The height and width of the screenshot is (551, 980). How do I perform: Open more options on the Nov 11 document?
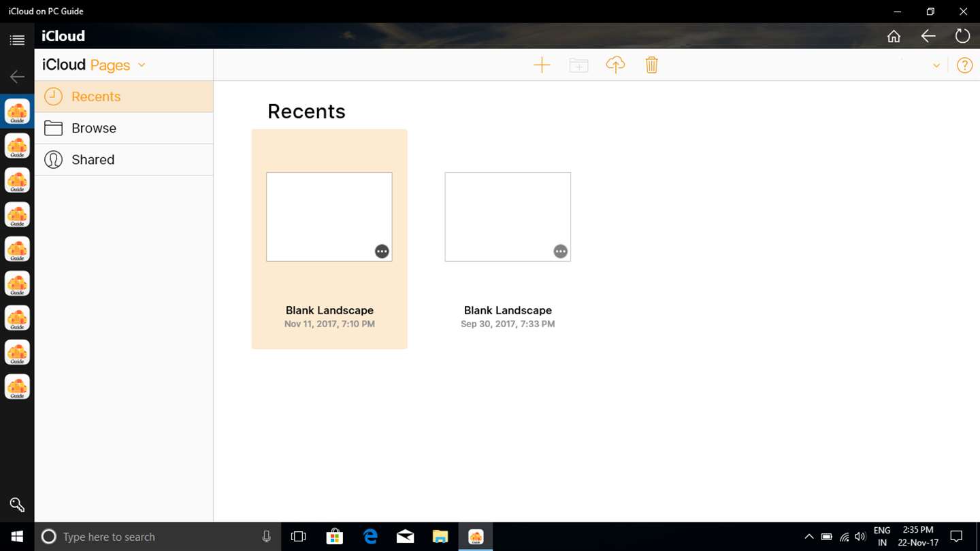pos(382,252)
